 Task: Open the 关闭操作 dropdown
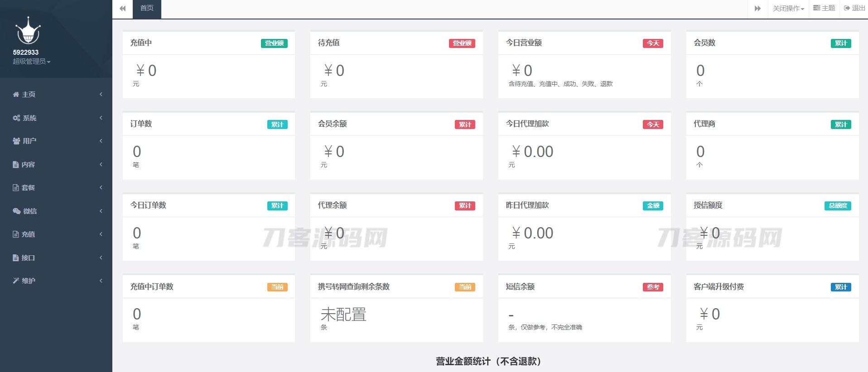[788, 9]
